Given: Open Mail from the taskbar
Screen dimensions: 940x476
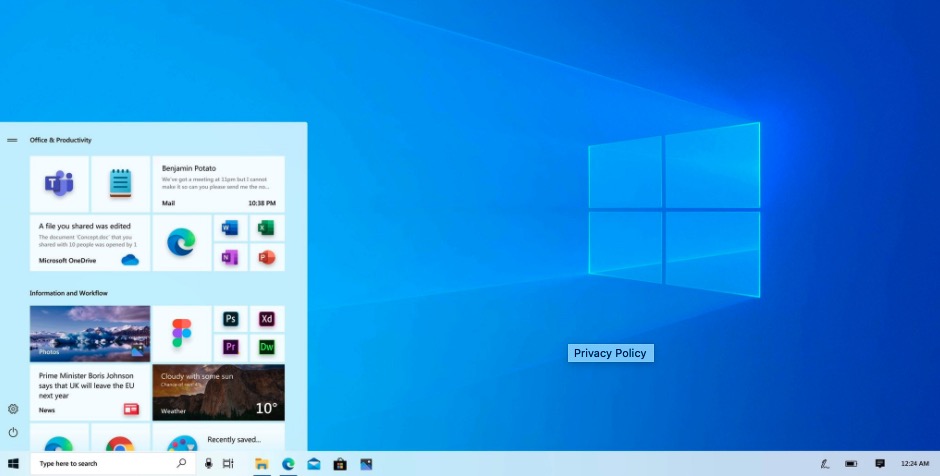Looking at the screenshot, I should (x=314, y=464).
